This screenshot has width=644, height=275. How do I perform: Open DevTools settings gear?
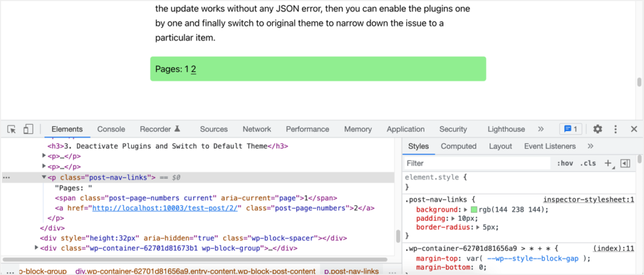597,129
